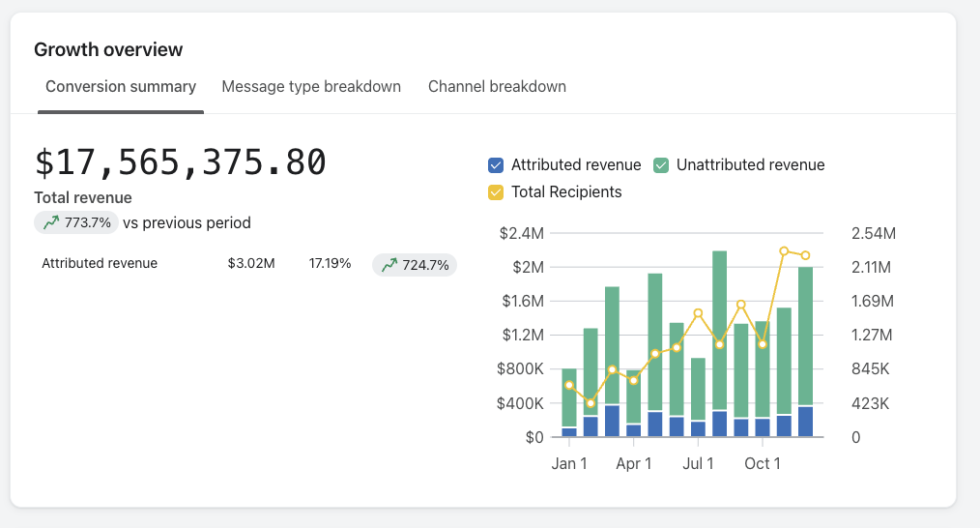Click the $3.02M attributed value

tap(251, 263)
